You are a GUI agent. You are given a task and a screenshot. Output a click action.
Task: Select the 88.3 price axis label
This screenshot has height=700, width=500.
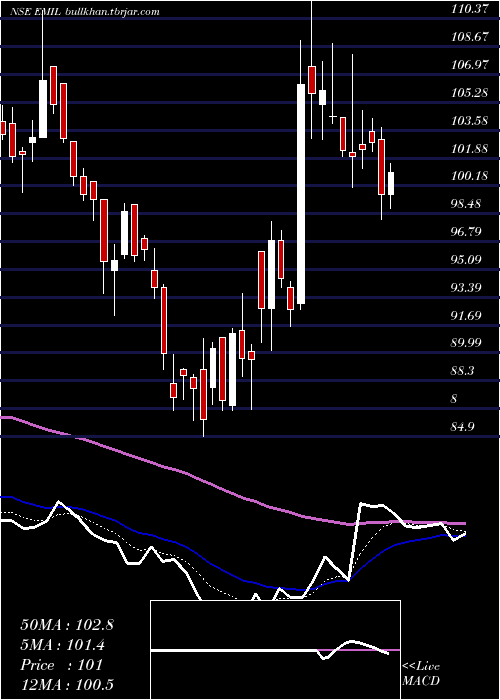click(463, 371)
